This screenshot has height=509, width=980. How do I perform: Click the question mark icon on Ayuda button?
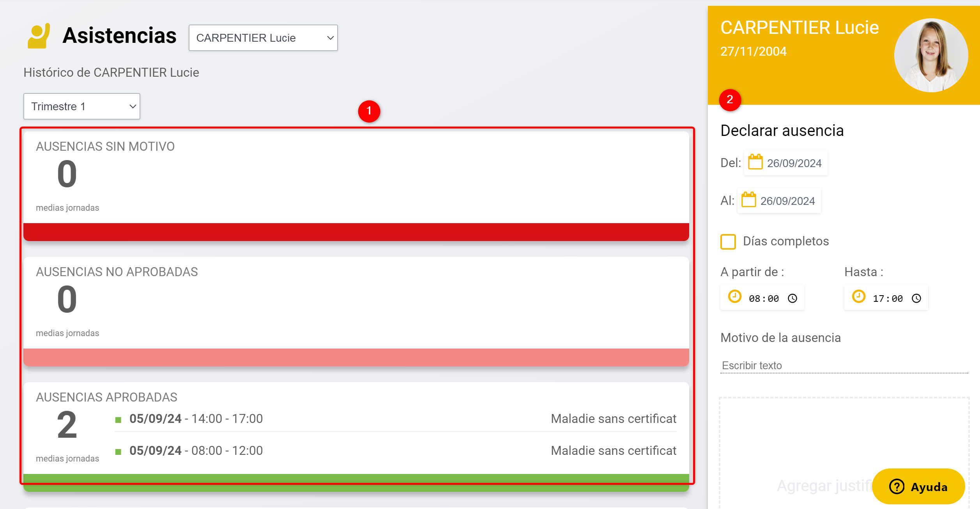(897, 486)
